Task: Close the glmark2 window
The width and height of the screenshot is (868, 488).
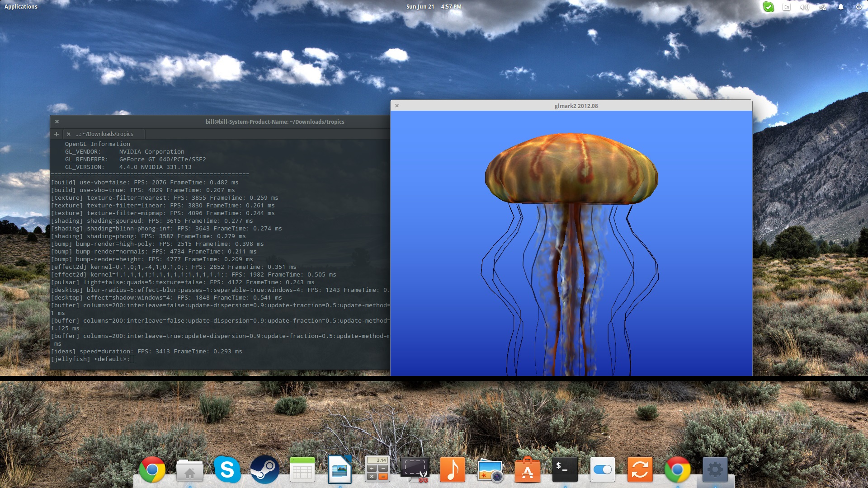Action: coord(397,106)
